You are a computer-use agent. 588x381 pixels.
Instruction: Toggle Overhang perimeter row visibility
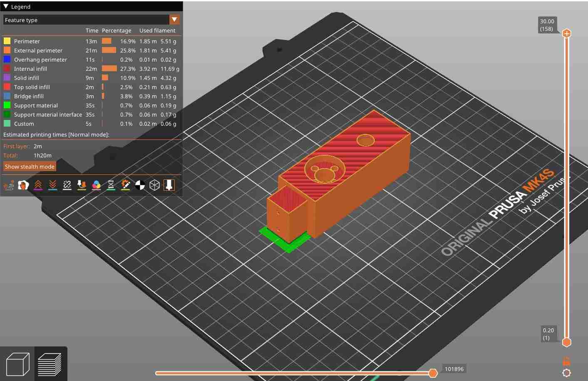click(91, 60)
